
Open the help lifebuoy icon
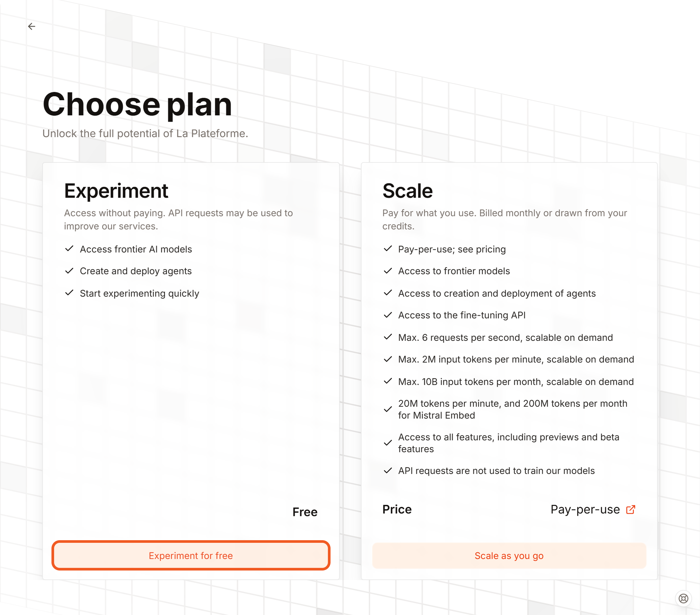[x=683, y=598]
